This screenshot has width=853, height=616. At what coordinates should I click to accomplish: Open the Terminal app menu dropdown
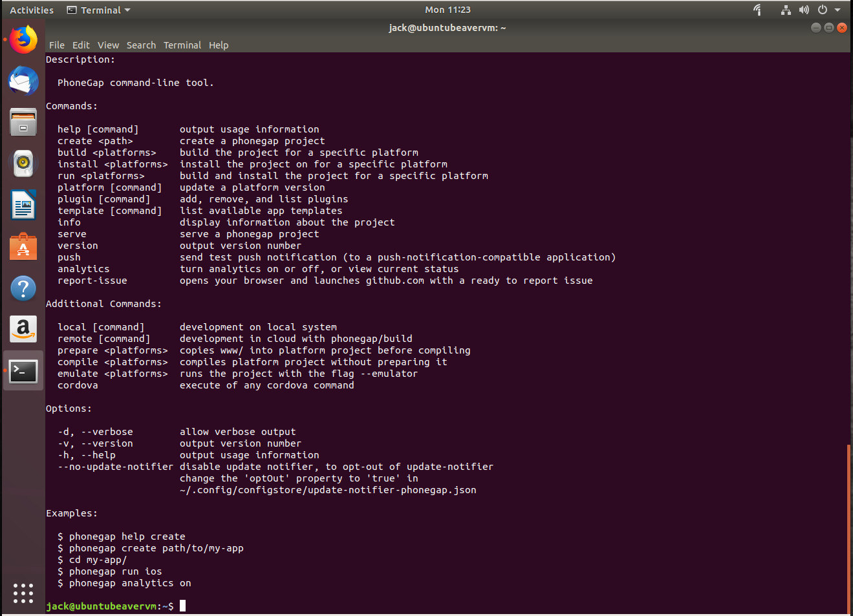pyautogui.click(x=99, y=10)
